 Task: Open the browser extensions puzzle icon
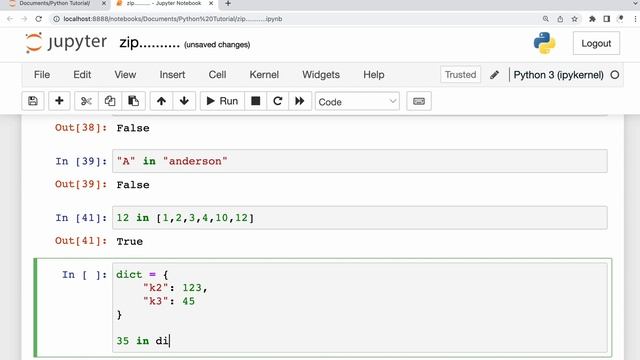coord(592,19)
